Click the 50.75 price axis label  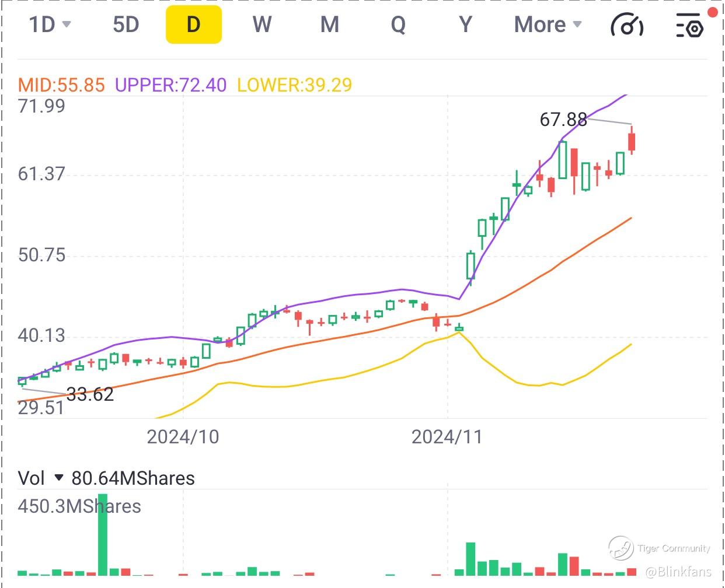click(41, 255)
